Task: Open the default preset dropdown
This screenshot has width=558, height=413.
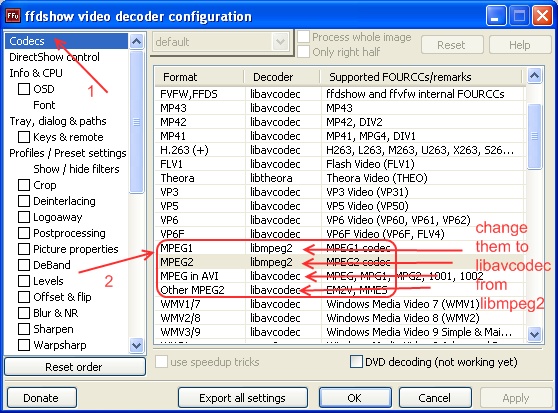Action: pyautogui.click(x=280, y=42)
